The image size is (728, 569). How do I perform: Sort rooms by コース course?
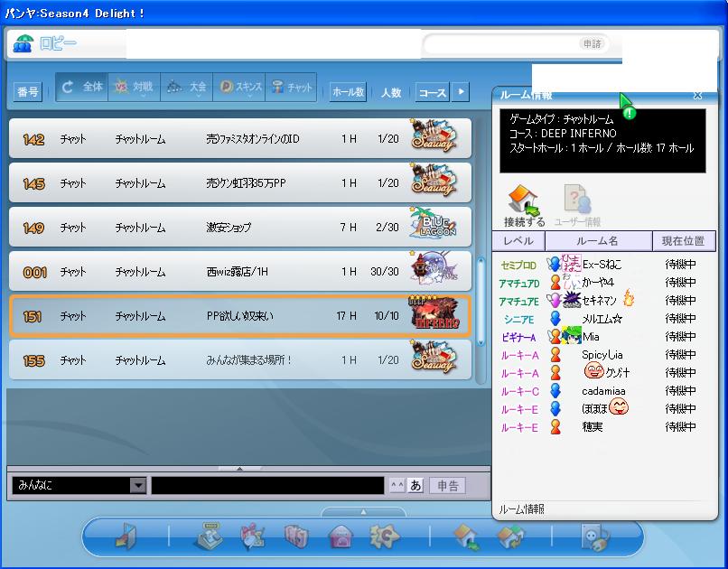pyautogui.click(x=433, y=92)
